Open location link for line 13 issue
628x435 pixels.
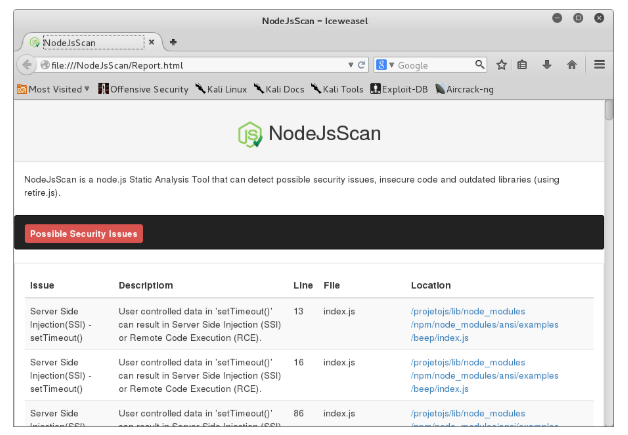click(484, 324)
